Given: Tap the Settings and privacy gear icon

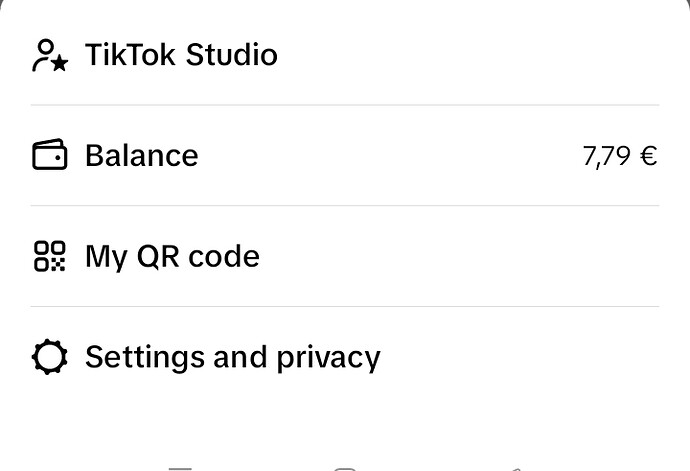Looking at the screenshot, I should (x=50, y=357).
